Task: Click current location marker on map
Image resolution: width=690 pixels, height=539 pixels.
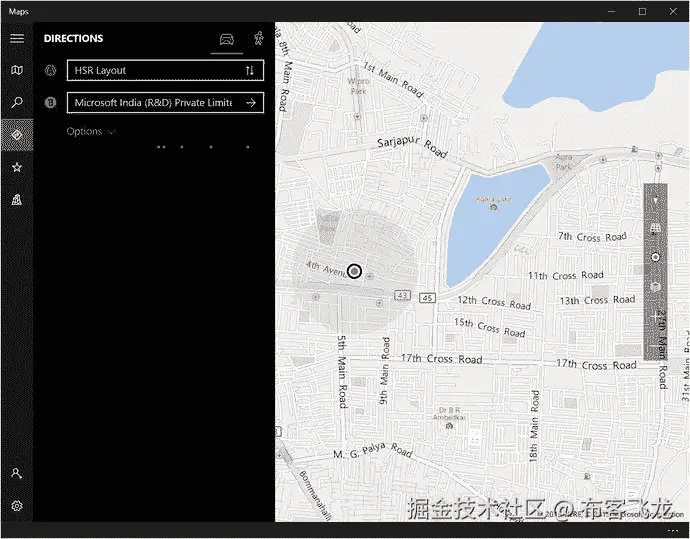Action: (354, 271)
